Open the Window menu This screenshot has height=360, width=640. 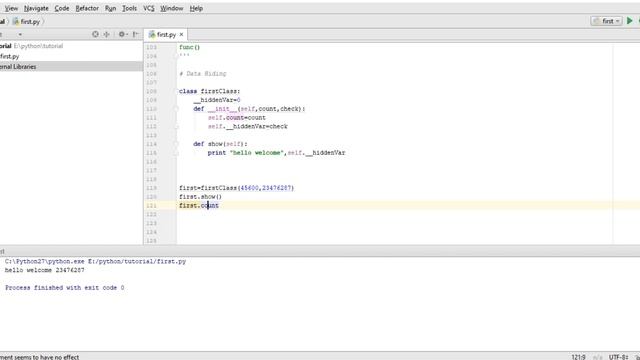click(x=171, y=8)
